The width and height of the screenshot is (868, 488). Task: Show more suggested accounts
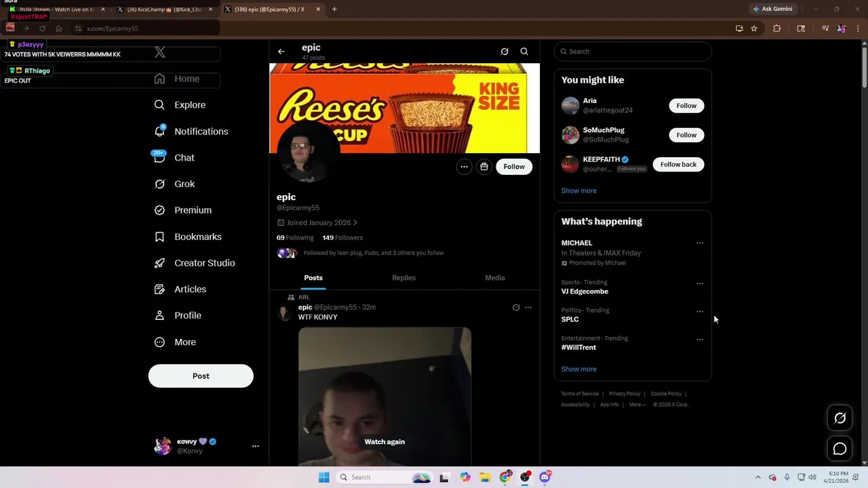click(579, 190)
